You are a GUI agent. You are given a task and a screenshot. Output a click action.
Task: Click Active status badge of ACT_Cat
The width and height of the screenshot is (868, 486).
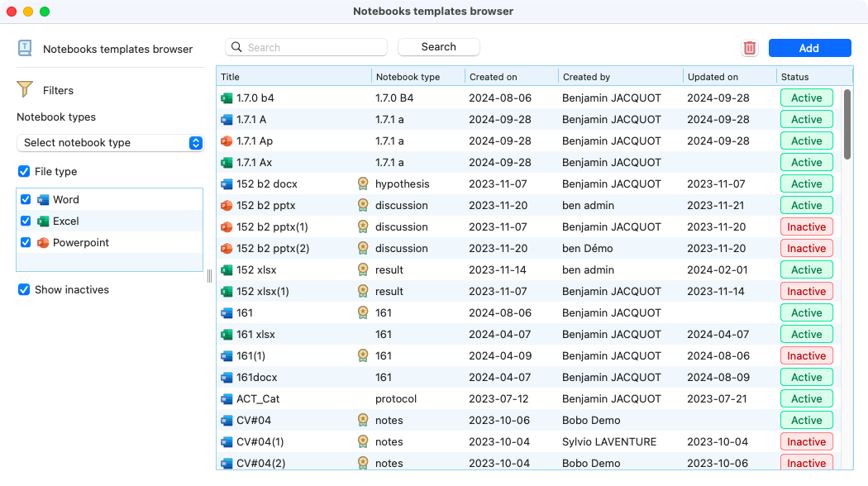807,398
